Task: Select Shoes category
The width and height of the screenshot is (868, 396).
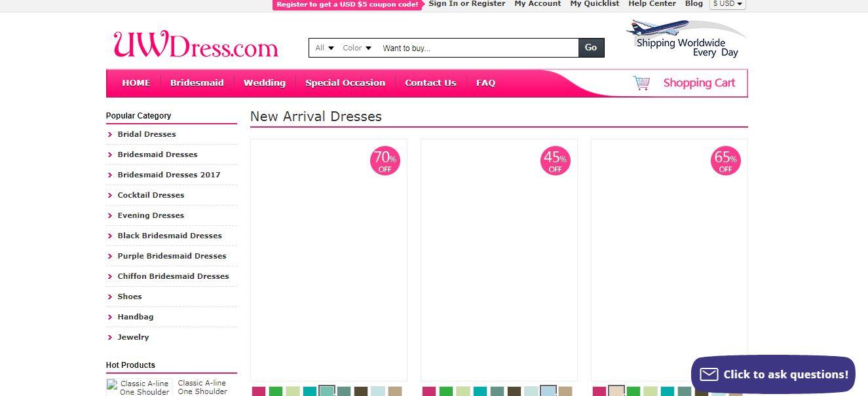Action: 130,297
